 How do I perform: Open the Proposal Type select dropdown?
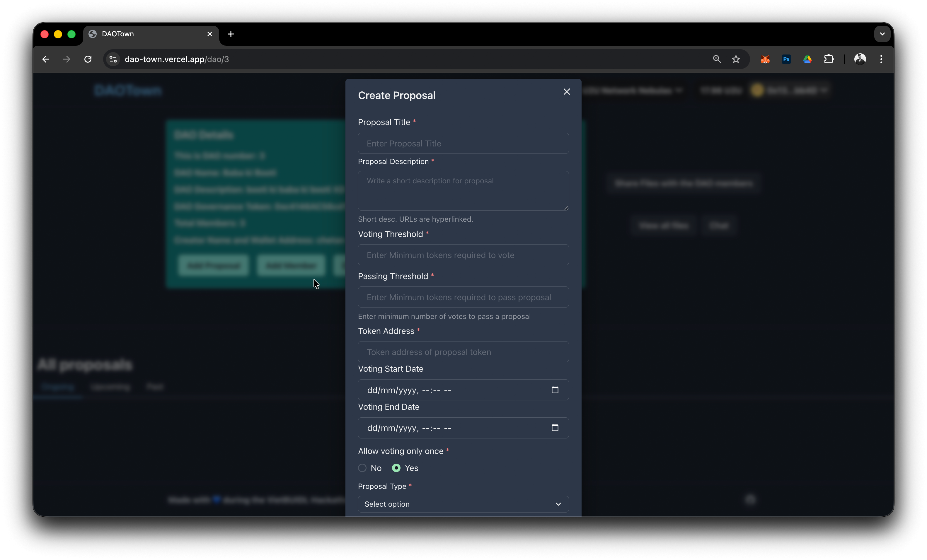(x=463, y=504)
